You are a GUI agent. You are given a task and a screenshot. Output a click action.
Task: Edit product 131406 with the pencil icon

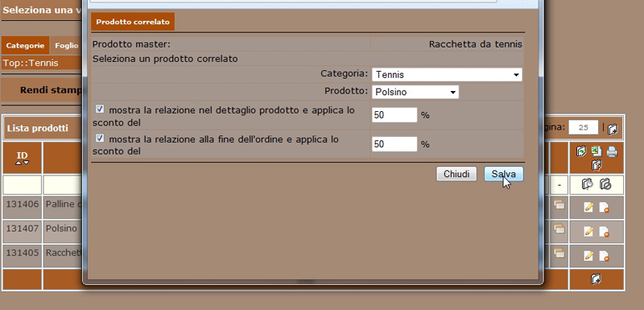pyautogui.click(x=588, y=208)
